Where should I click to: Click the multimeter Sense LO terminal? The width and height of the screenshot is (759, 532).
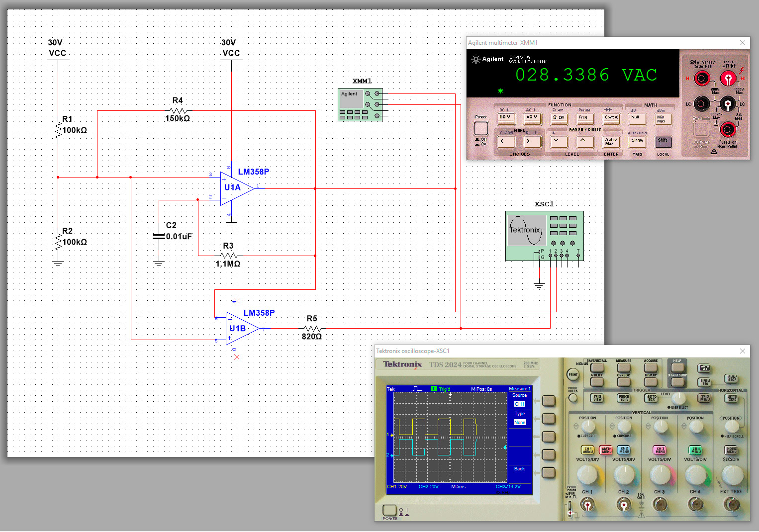coord(702,104)
